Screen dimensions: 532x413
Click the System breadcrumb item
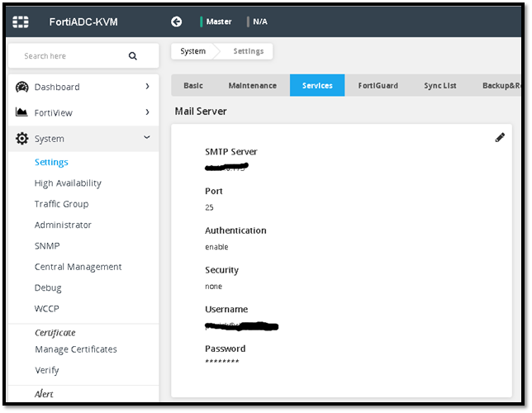(192, 51)
